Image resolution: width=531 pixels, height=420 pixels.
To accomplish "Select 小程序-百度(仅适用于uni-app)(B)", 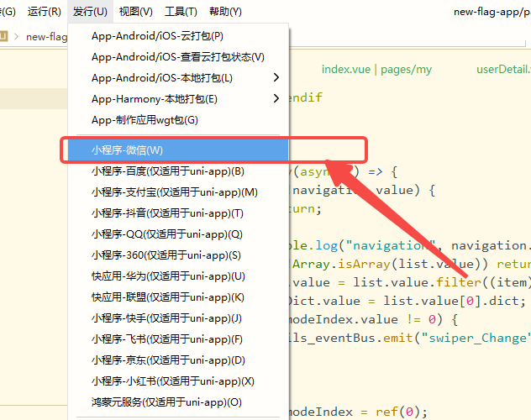I will pyautogui.click(x=178, y=171).
